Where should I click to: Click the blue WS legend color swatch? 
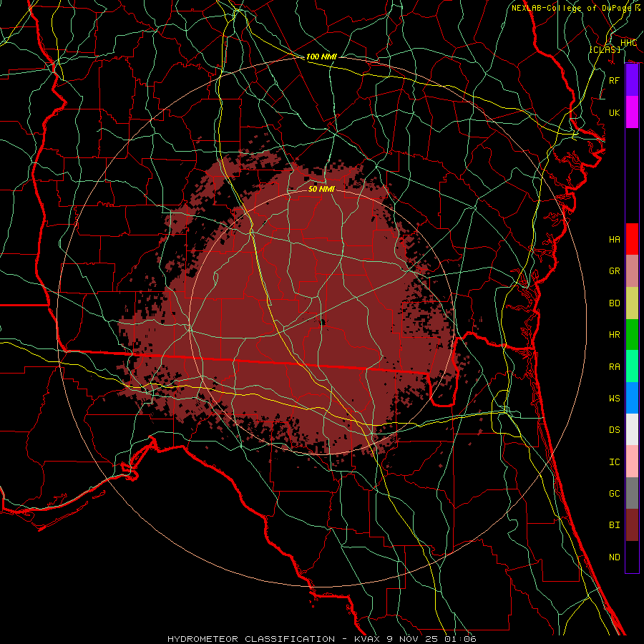click(632, 398)
